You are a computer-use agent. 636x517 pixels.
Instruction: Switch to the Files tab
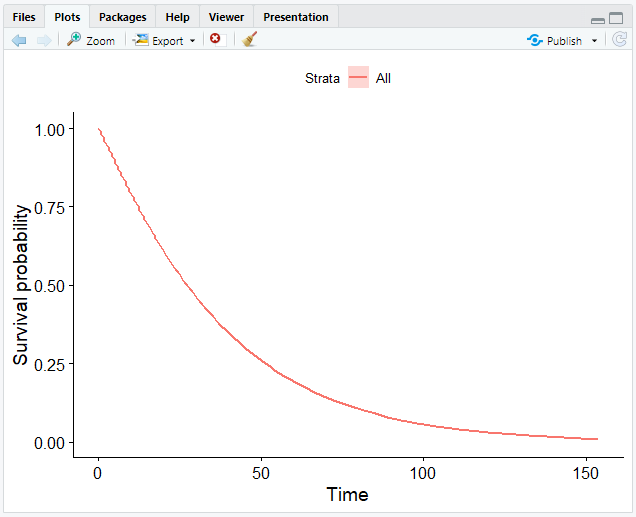click(x=24, y=17)
